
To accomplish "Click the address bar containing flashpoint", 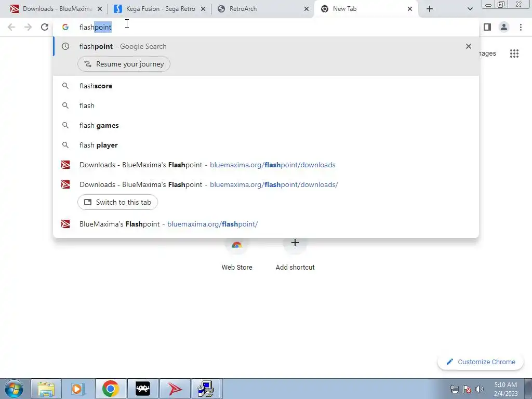I will tap(267, 27).
